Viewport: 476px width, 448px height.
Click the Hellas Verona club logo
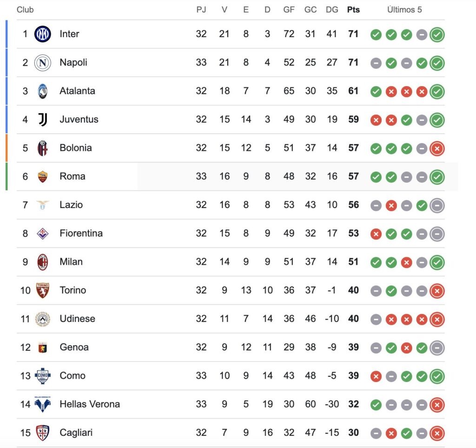[x=42, y=404]
